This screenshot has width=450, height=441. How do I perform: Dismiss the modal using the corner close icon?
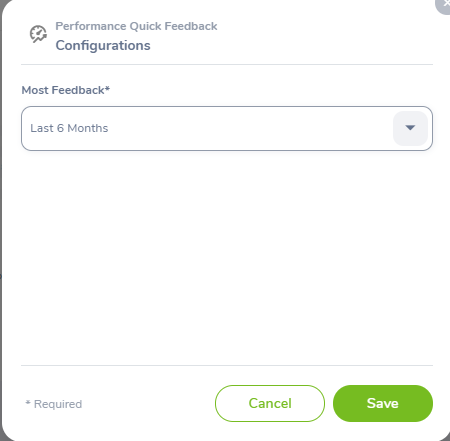coord(444,4)
